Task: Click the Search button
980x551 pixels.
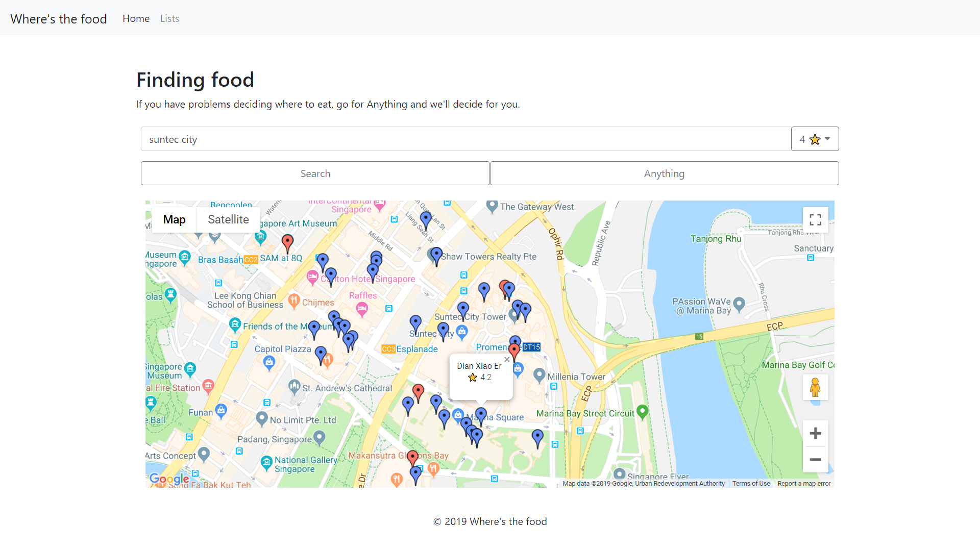Action: click(x=315, y=173)
